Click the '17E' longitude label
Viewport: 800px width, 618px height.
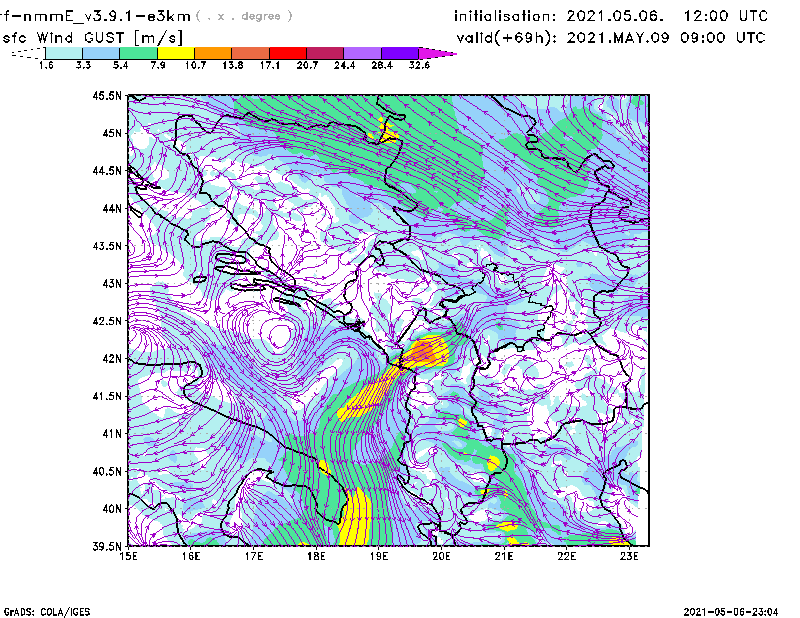(254, 556)
